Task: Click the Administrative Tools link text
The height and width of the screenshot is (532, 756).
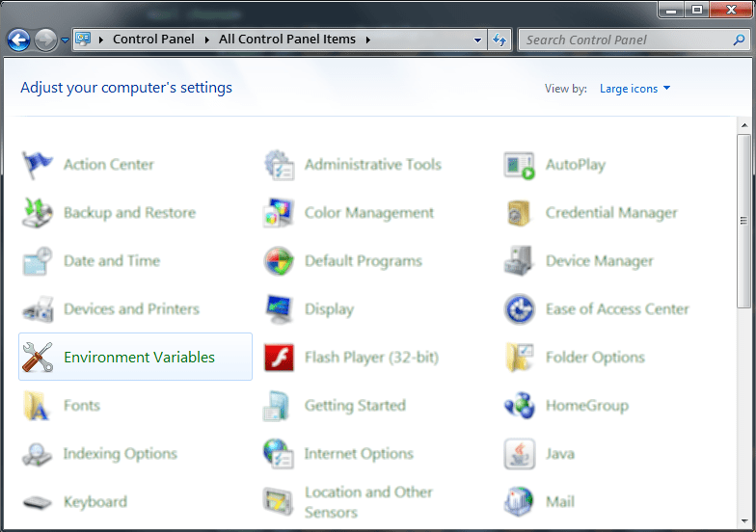Action: [373, 165]
